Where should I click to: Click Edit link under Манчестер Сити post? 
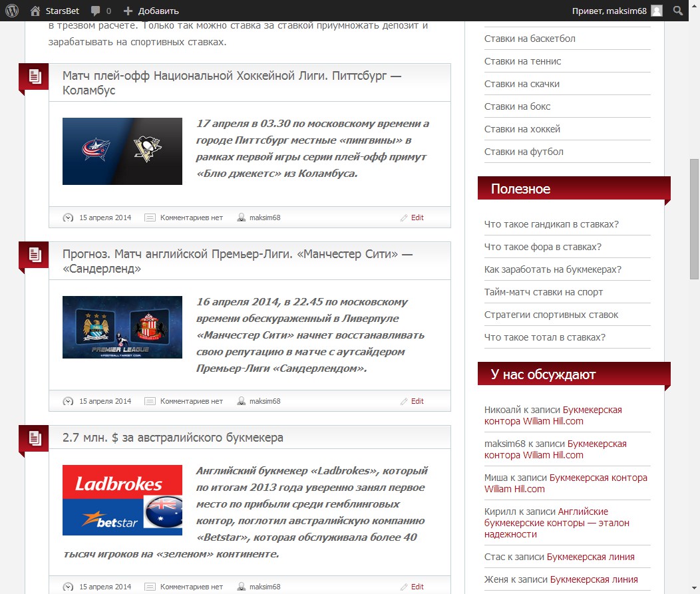tap(417, 401)
